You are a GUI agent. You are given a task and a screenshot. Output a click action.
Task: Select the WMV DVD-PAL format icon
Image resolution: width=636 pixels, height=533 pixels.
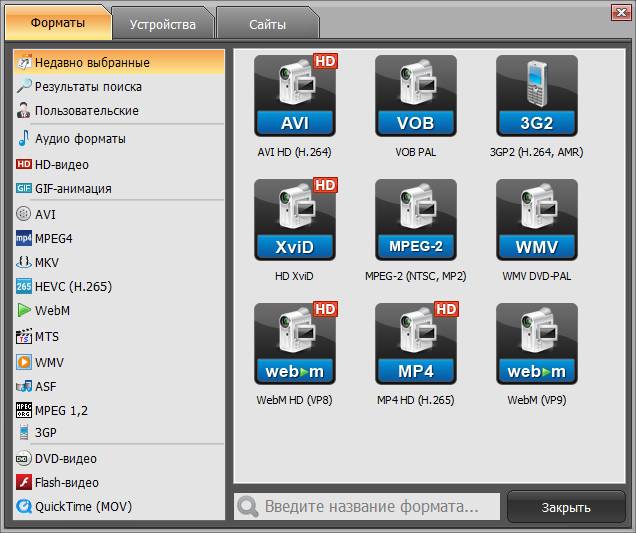[537, 220]
